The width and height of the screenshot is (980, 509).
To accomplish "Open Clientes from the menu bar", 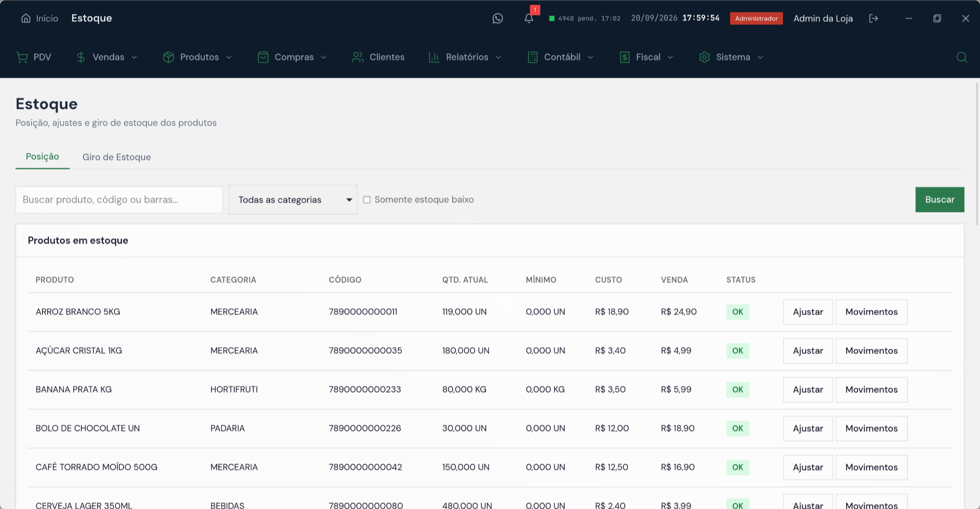I will pyautogui.click(x=378, y=57).
